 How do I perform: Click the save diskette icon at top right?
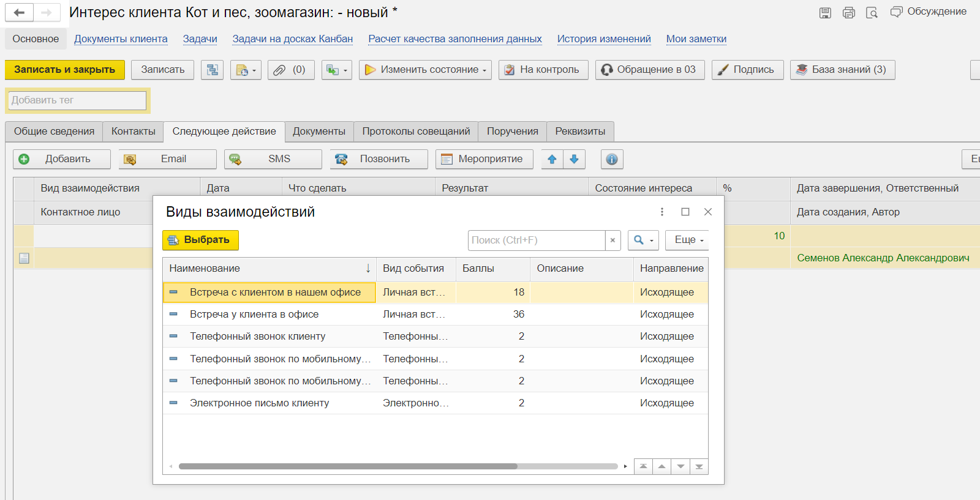(825, 13)
